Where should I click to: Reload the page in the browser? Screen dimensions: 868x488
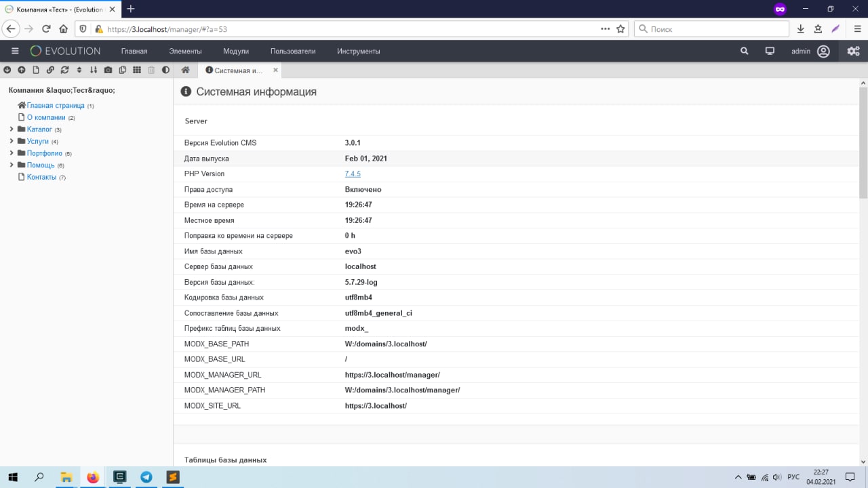click(46, 29)
